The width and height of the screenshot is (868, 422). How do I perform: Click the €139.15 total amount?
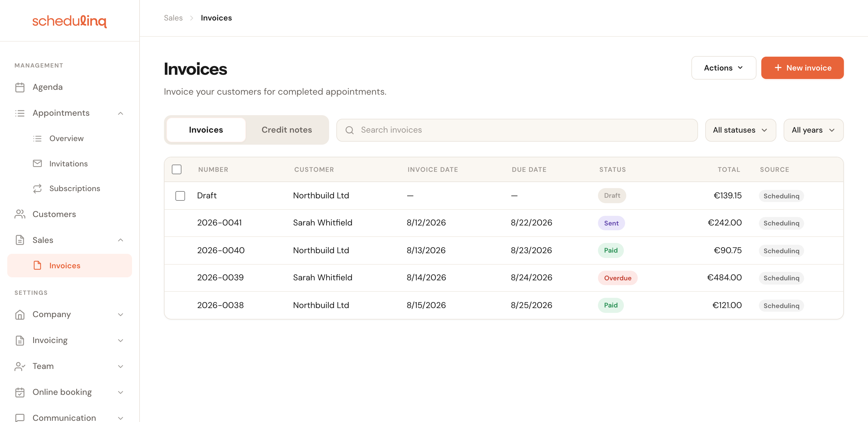[x=728, y=196]
